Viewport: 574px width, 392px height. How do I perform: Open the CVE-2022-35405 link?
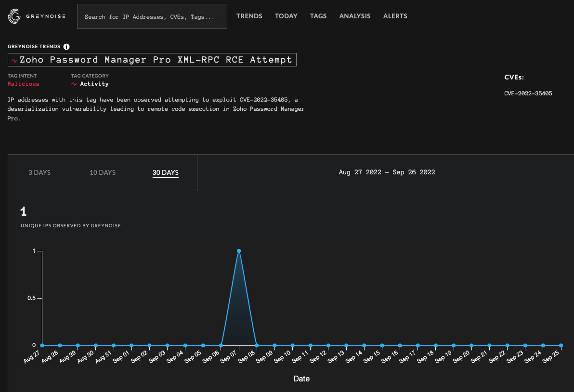coord(528,93)
